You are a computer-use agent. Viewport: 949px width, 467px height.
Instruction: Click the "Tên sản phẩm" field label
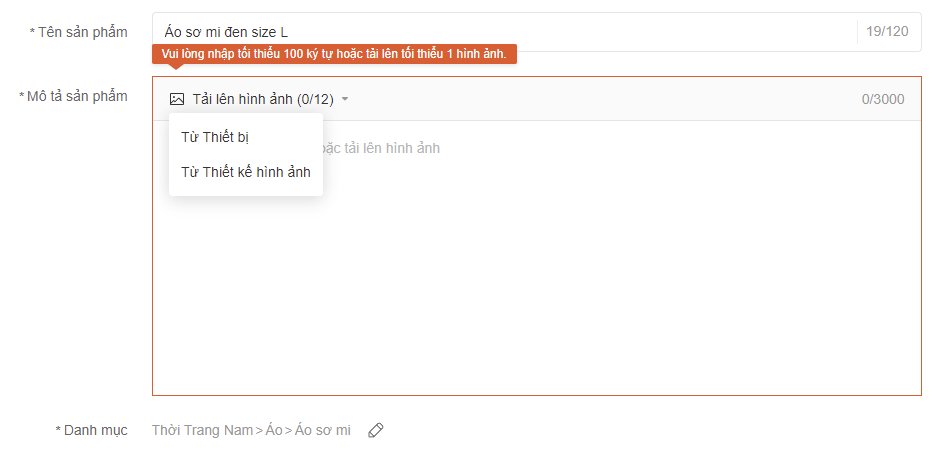[82, 32]
